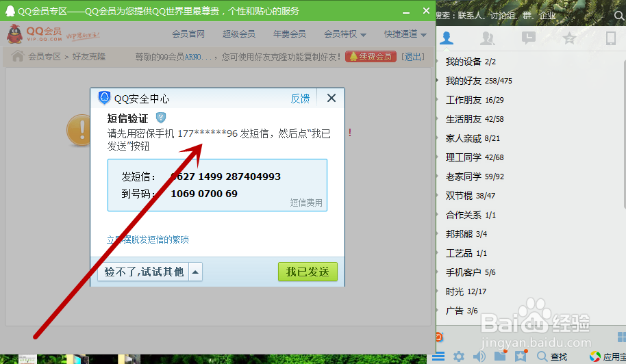
Task: Switch to the Qzone star tab
Action: point(569,38)
